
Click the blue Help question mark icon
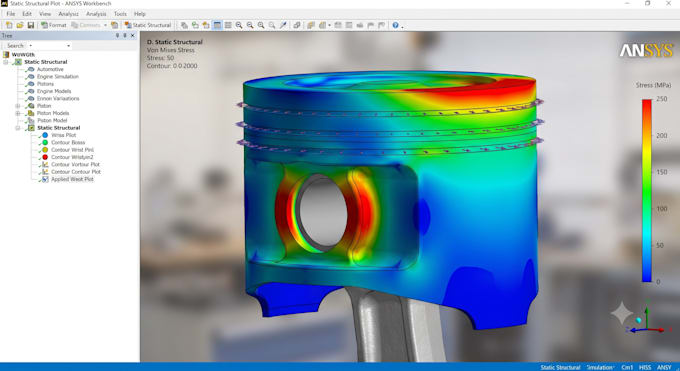click(395, 25)
